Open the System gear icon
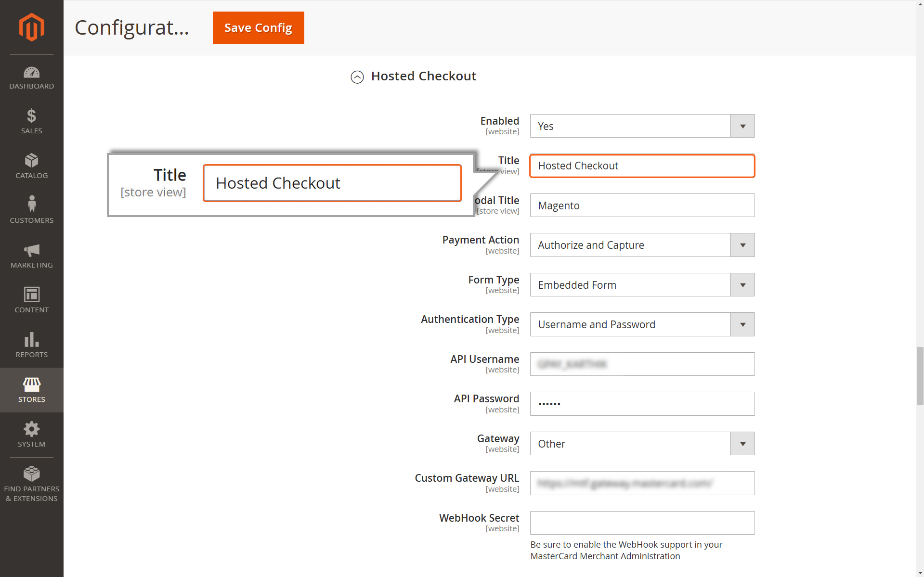924x577 pixels. pyautogui.click(x=32, y=429)
